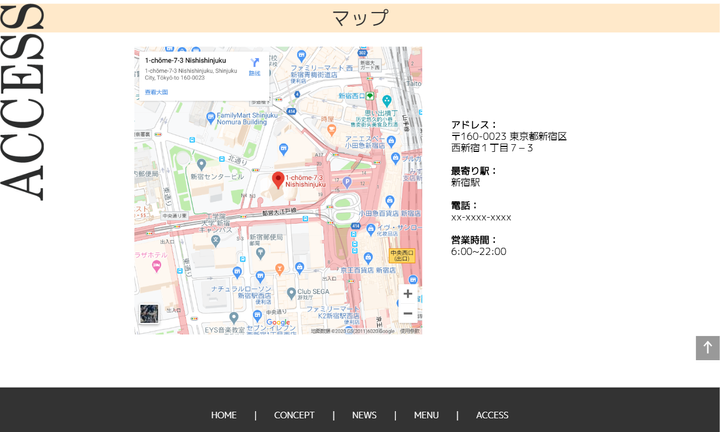The image size is (720, 432).
Task: Click the red location pin marker
Action: (278, 180)
